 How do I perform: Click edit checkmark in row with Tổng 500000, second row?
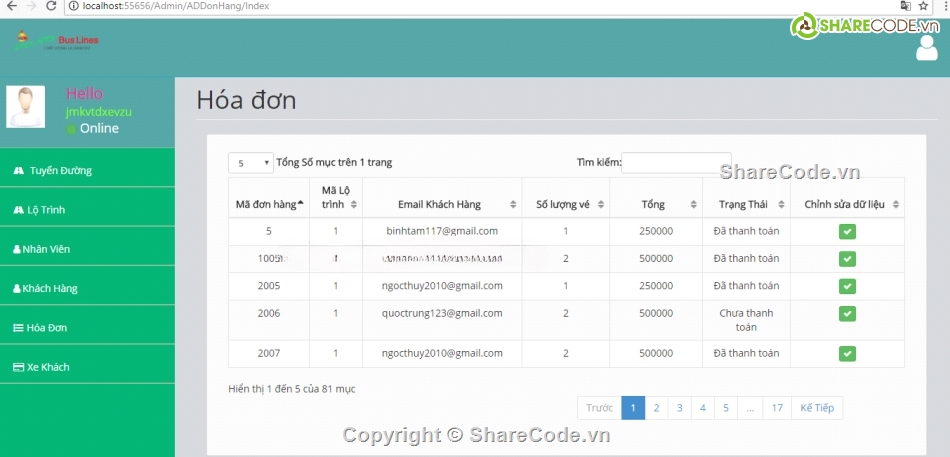tap(847, 259)
